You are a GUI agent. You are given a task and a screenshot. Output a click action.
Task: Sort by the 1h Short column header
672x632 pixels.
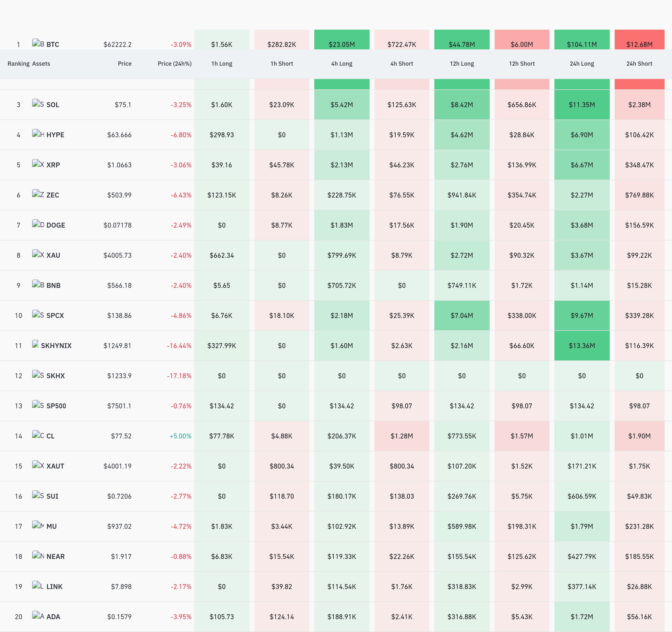282,63
